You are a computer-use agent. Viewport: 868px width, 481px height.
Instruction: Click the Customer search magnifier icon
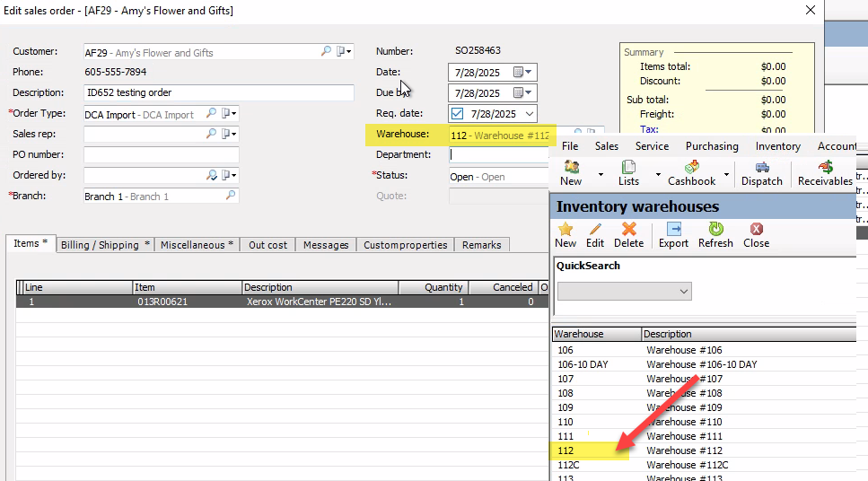tap(326, 51)
